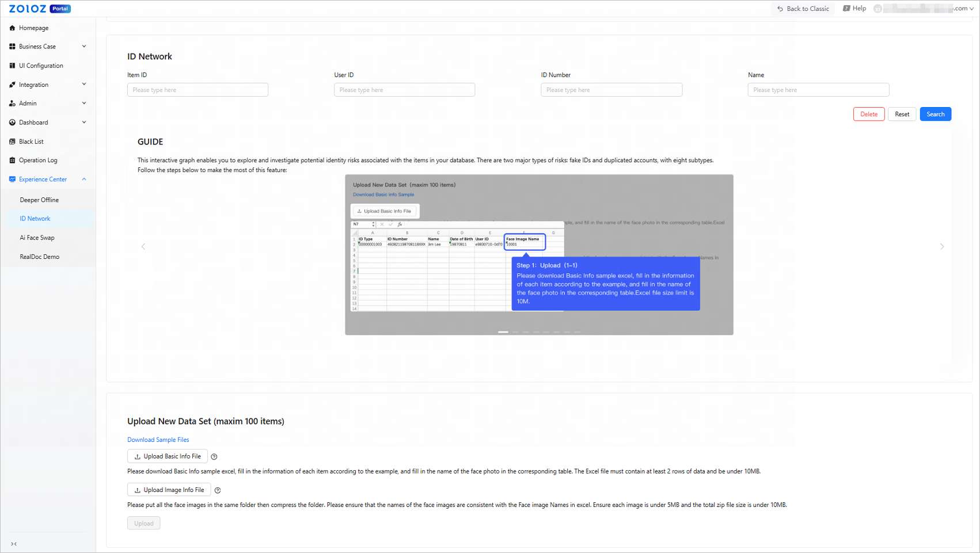Collapse the sidebar with the bottom-left icon

[x=14, y=544]
